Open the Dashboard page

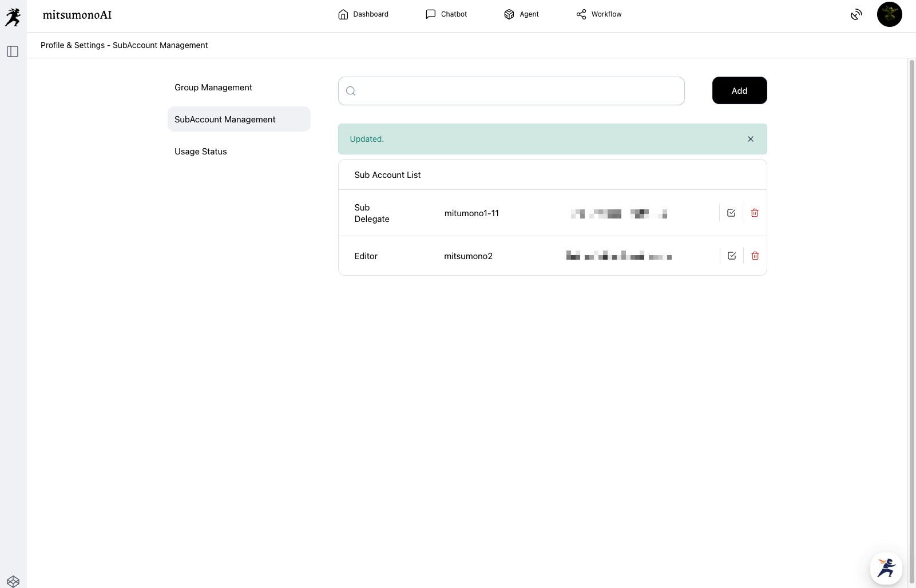[x=363, y=14]
